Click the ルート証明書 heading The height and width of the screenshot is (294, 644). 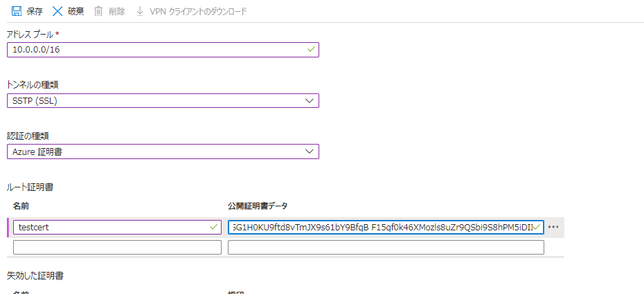tap(30, 187)
